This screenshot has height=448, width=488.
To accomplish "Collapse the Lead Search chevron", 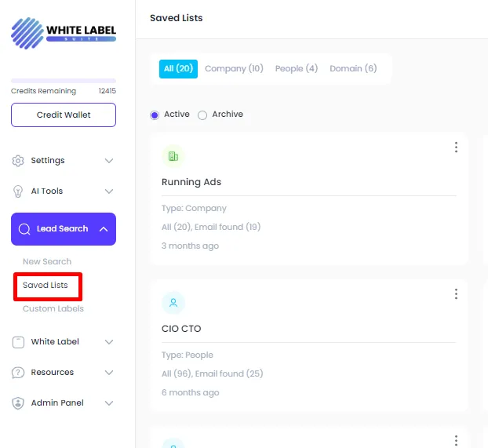I will coord(104,229).
